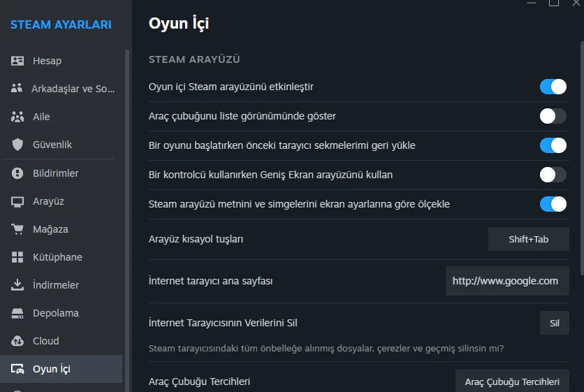Enable Araç çubuğunu liste görünümünde göster
The width and height of the screenshot is (584, 392).
point(553,116)
